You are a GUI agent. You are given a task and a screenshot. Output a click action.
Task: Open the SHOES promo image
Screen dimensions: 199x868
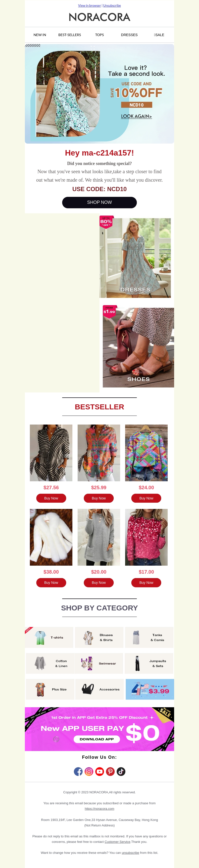coord(138,347)
